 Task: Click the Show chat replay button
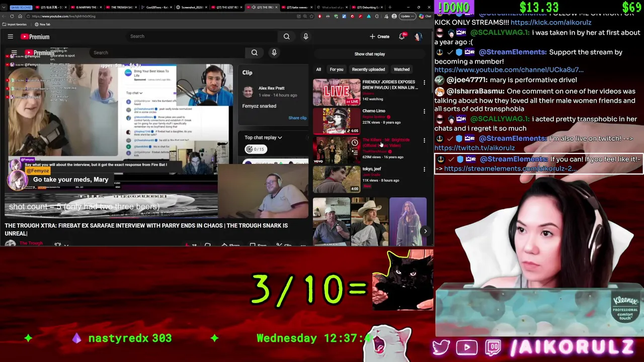(369, 54)
